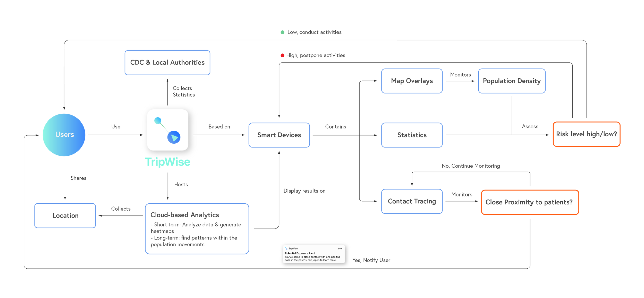The image size is (644, 298).
Task: Click the Contact Tracing node
Action: [412, 201]
